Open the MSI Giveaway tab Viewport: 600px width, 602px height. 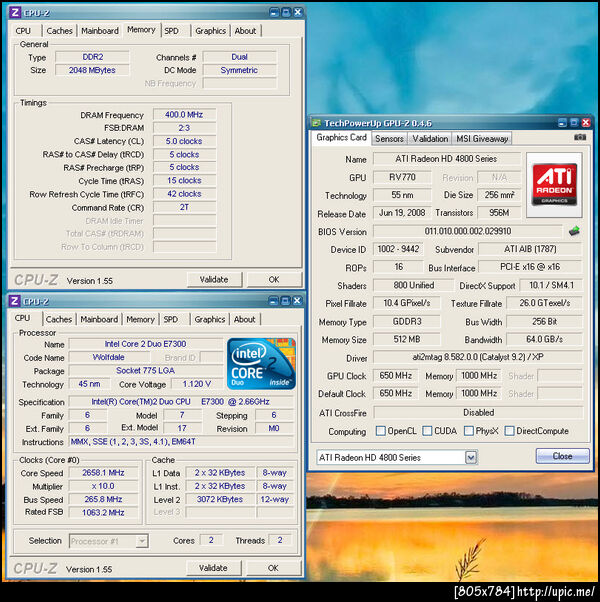click(482, 139)
